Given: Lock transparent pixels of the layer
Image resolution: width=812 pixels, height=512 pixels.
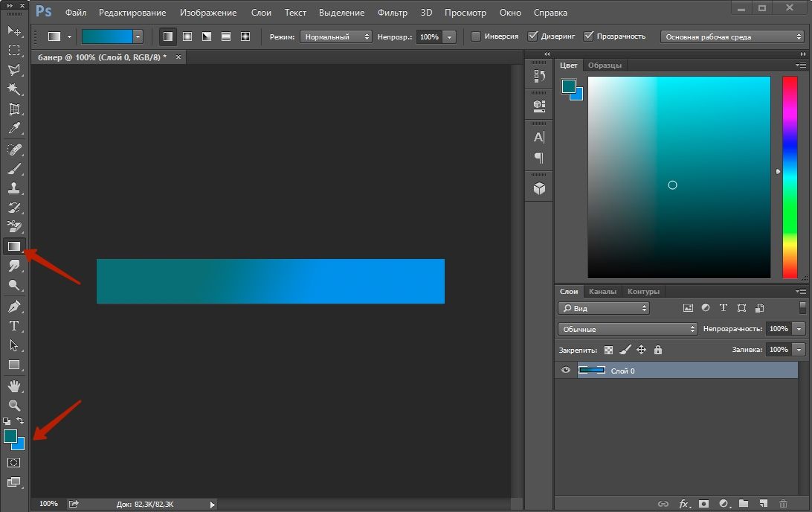Looking at the screenshot, I should (x=608, y=351).
